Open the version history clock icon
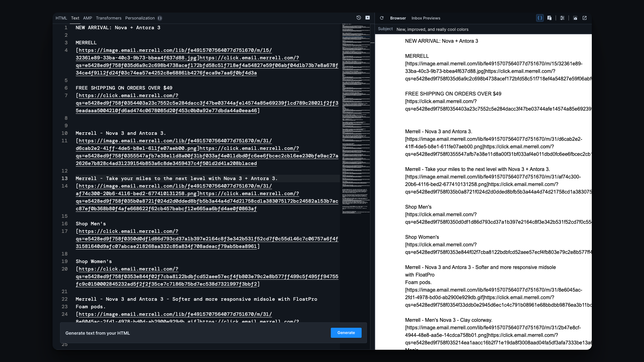This screenshot has width=644, height=362. (358, 18)
